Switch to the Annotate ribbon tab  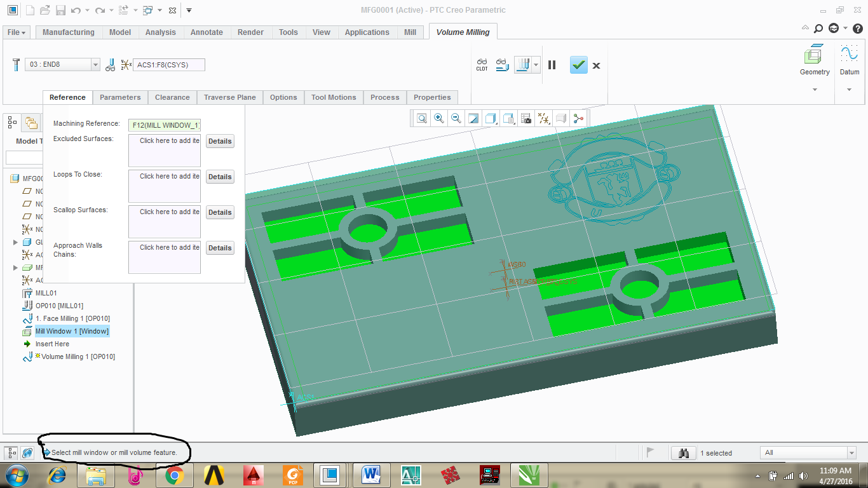point(207,32)
